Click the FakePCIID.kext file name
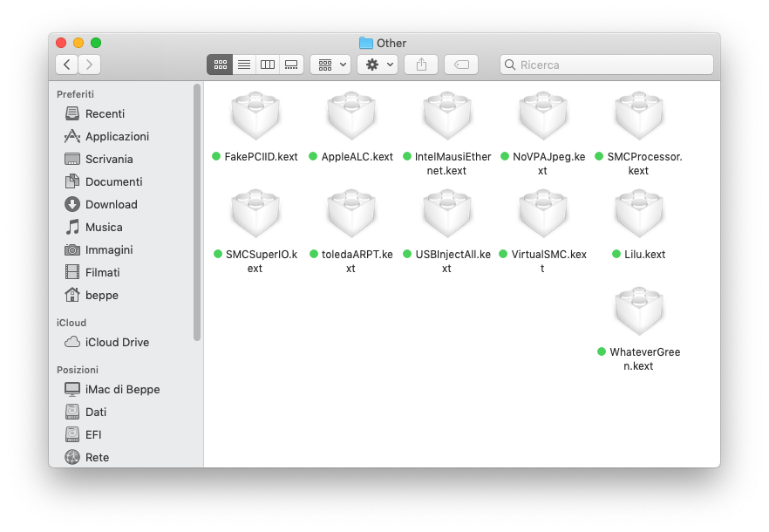 coord(261,157)
